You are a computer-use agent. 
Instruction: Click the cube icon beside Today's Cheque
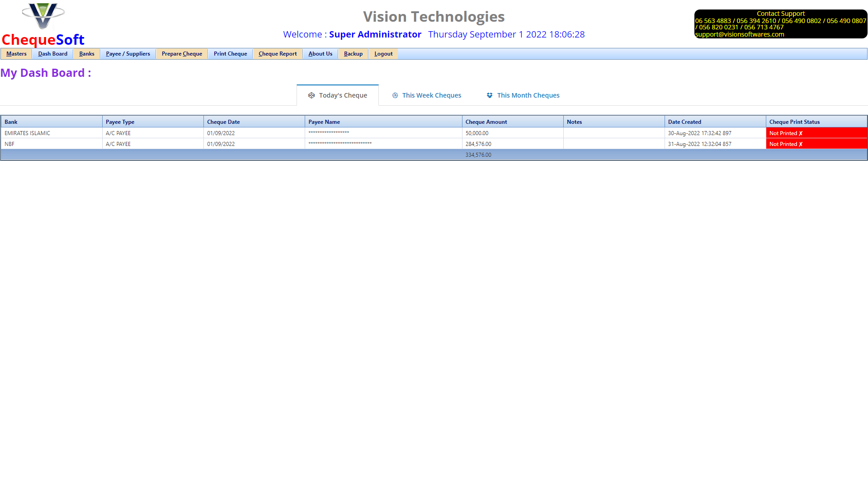[311, 95]
